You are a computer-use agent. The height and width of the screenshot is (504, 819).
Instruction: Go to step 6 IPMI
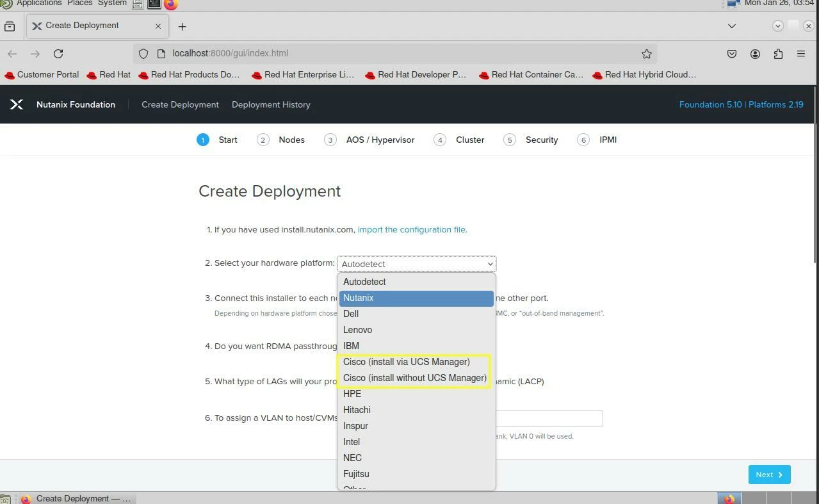tap(597, 140)
